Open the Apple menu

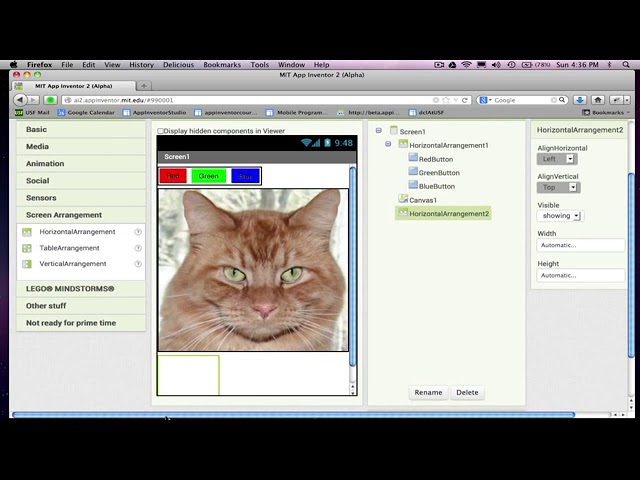14,64
